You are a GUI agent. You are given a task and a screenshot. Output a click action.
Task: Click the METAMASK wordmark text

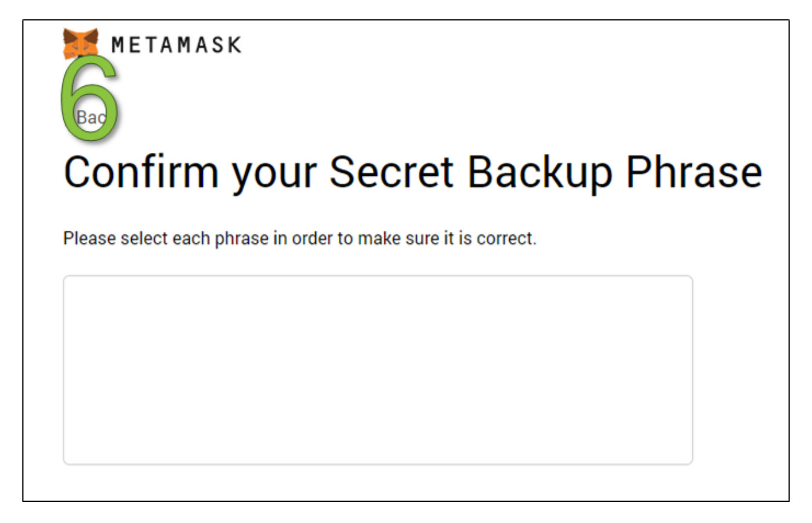click(176, 45)
